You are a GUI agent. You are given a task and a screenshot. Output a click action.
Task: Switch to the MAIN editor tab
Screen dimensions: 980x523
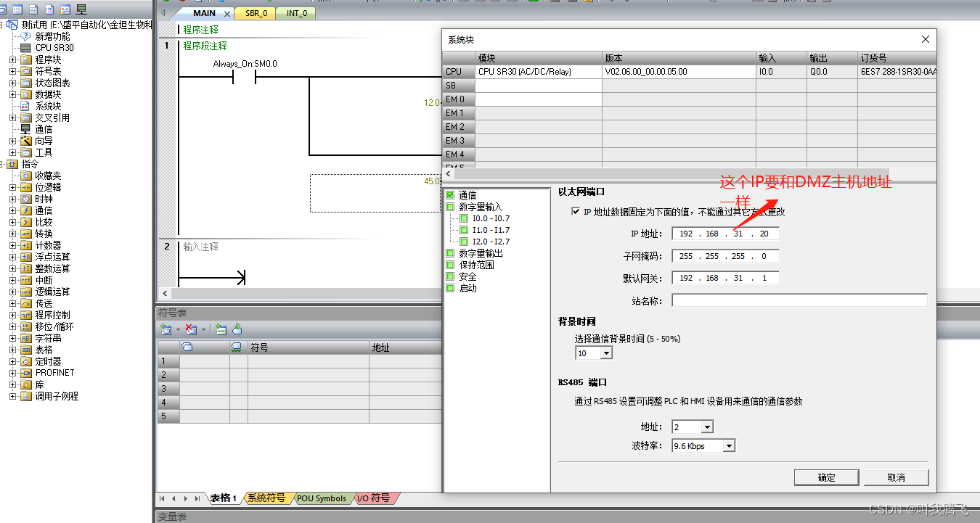pos(204,13)
